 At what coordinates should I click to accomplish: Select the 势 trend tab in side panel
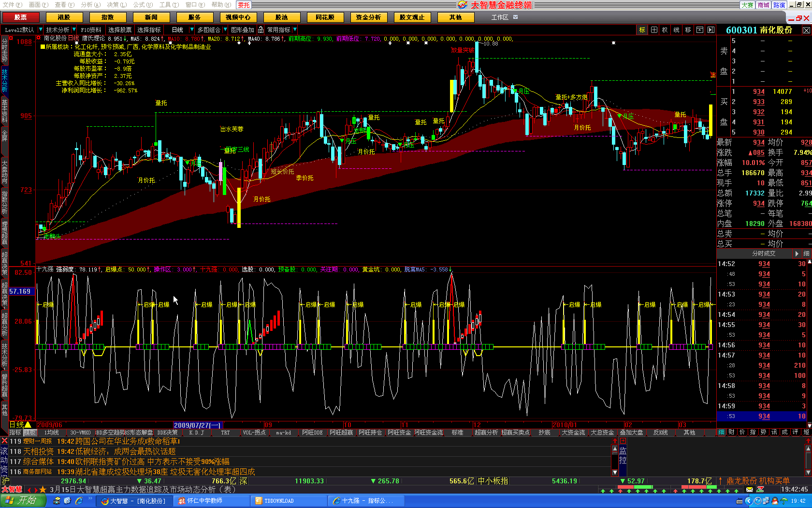764,432
